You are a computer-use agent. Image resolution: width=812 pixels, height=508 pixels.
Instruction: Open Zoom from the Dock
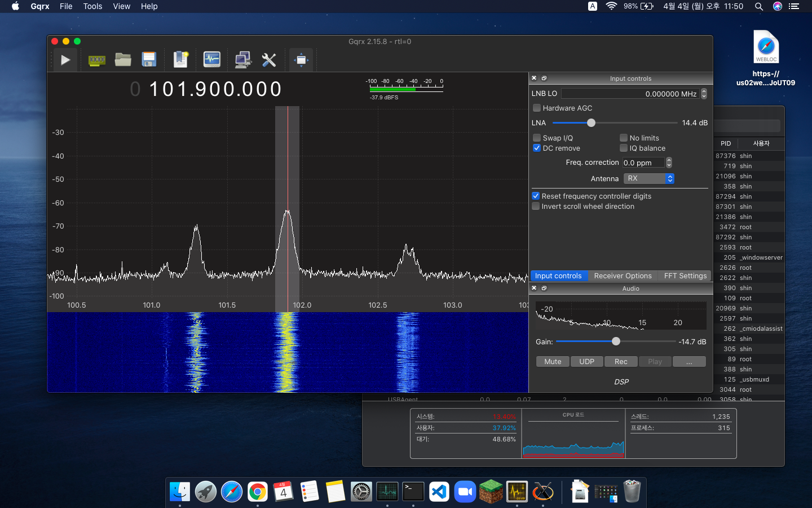point(465,492)
